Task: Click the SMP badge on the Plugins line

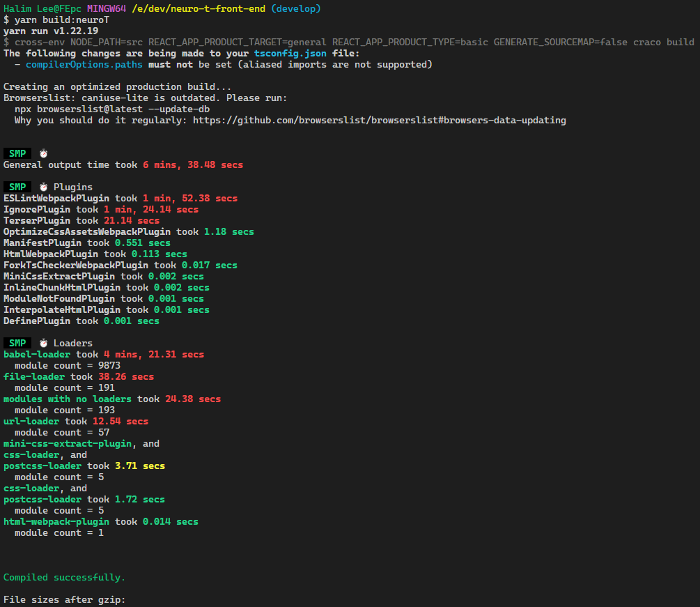Action: pyautogui.click(x=17, y=187)
